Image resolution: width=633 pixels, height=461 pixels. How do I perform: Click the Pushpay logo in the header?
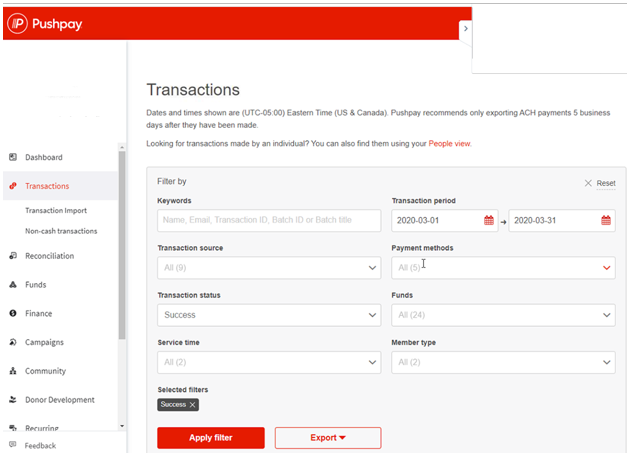click(x=45, y=24)
